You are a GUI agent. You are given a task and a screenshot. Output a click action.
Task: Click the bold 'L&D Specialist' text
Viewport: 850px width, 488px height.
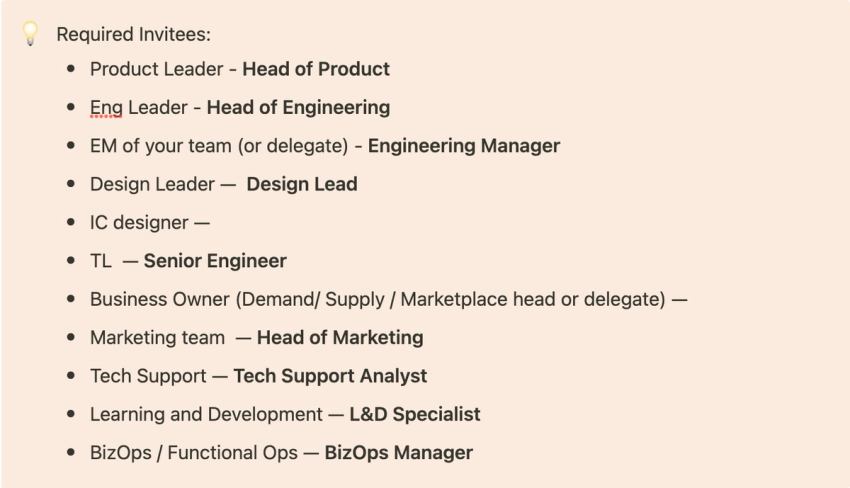[x=415, y=414]
